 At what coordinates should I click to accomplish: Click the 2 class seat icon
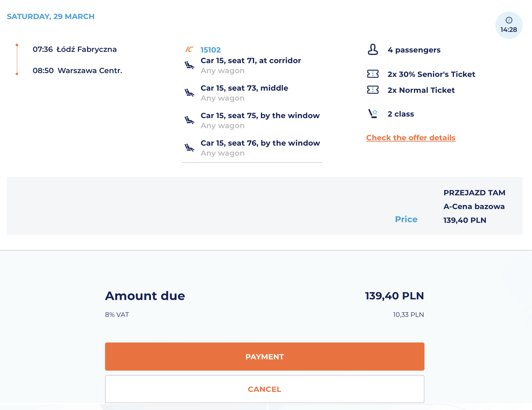click(x=373, y=114)
